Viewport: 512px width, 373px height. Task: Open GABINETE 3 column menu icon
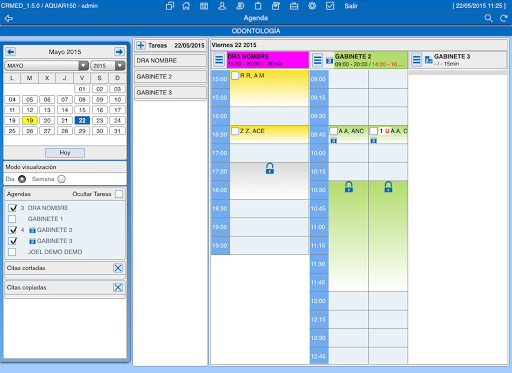point(416,60)
